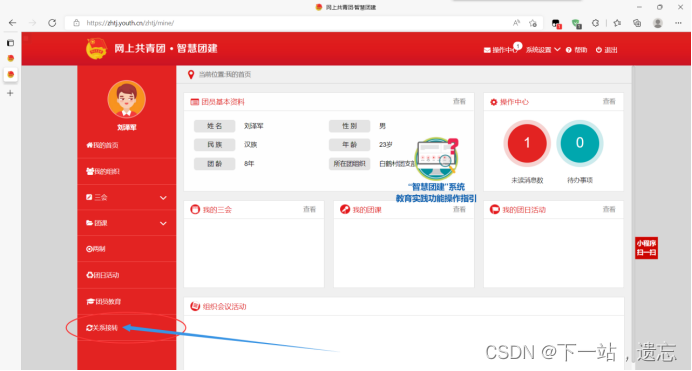The height and width of the screenshot is (371, 692).
Task: Click the red location pin icon
Action: coord(191,75)
